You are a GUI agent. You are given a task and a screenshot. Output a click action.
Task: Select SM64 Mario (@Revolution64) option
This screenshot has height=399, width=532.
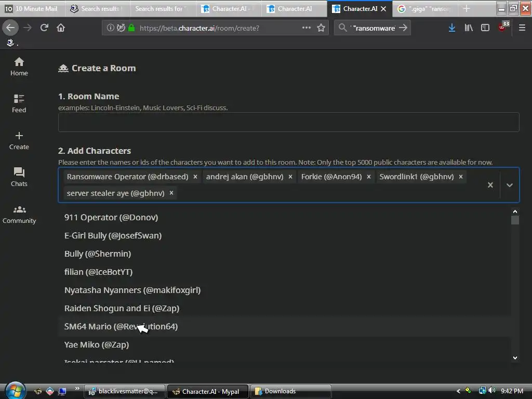click(284, 326)
